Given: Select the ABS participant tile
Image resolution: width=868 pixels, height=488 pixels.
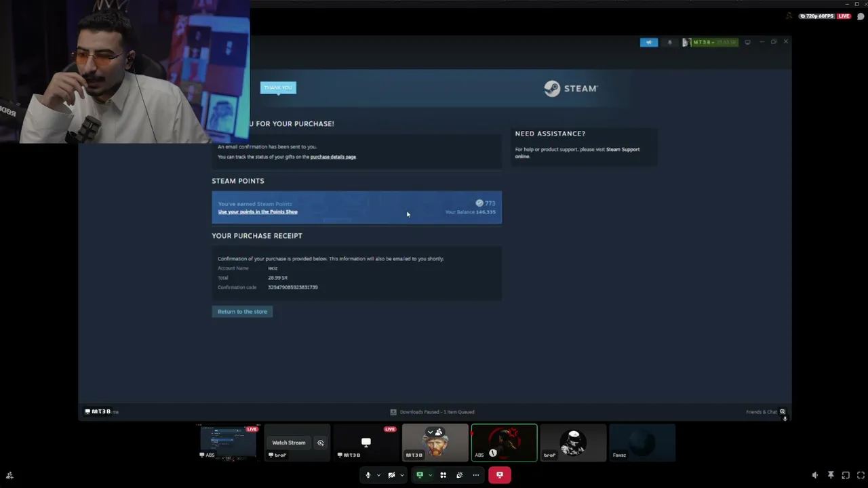Looking at the screenshot, I should click(x=505, y=443).
